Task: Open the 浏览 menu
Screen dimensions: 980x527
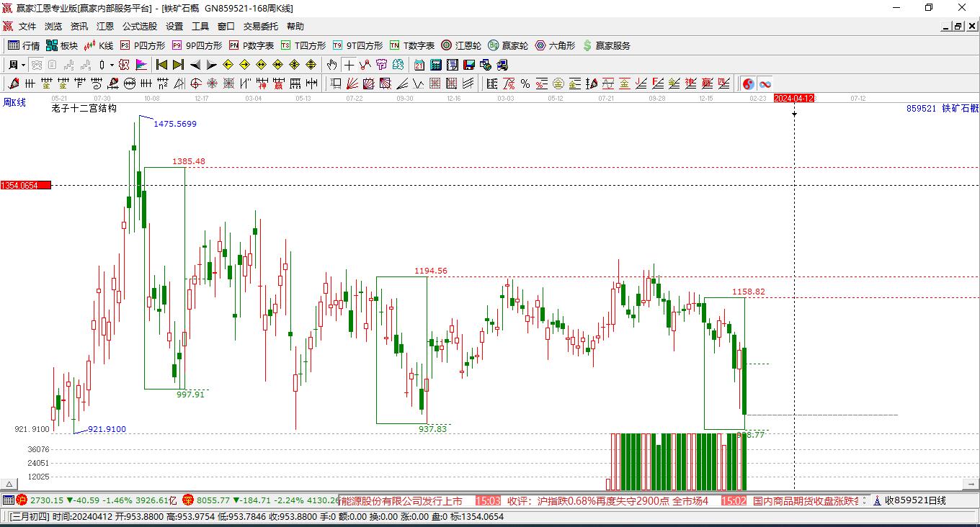Action: pos(53,26)
